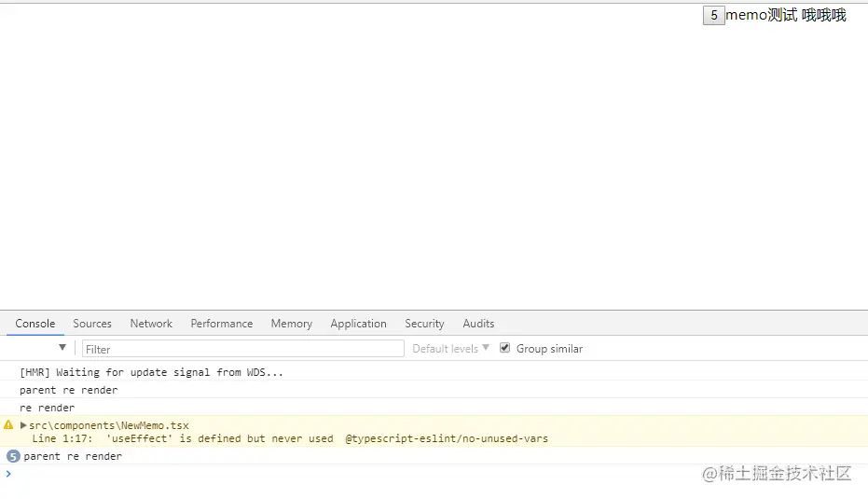Screen dimensions: 868x499
Task: Switch to the Audits tab
Action: point(478,324)
